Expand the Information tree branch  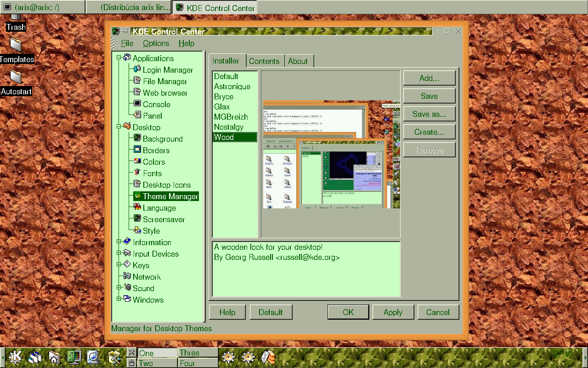pyautogui.click(x=119, y=241)
